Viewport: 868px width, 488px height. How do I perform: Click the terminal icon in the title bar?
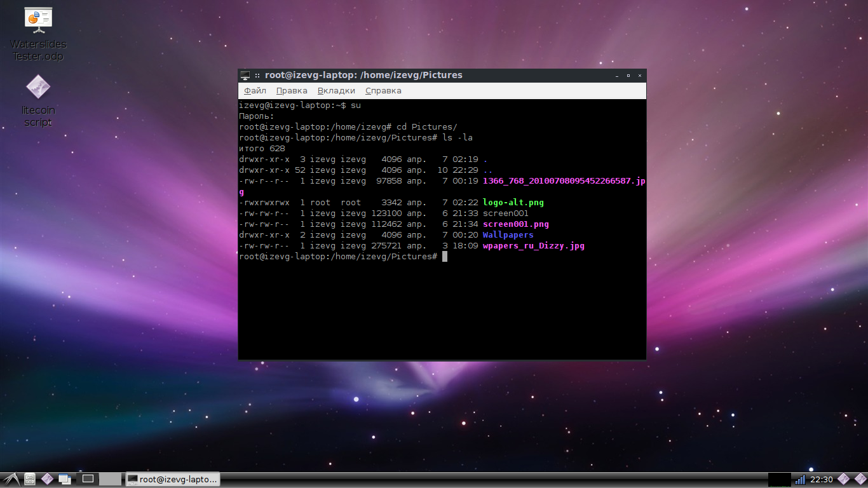click(245, 75)
